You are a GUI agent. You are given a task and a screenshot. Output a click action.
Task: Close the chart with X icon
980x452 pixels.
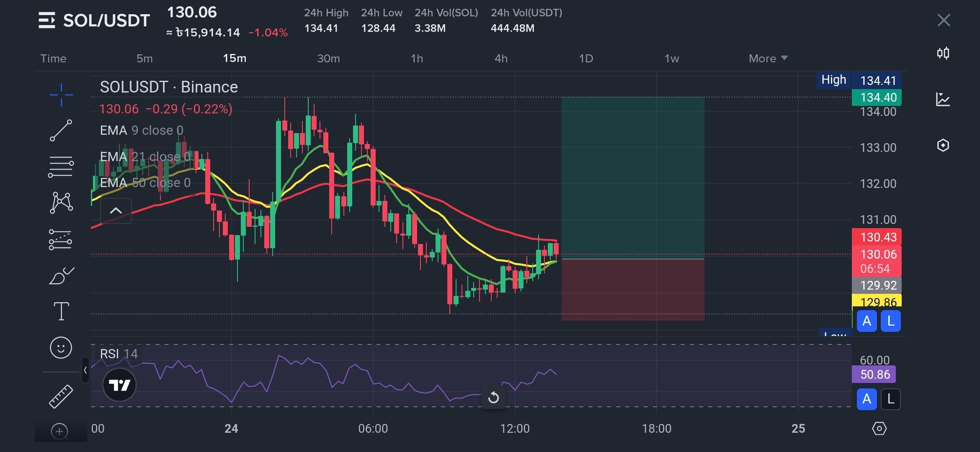click(944, 20)
